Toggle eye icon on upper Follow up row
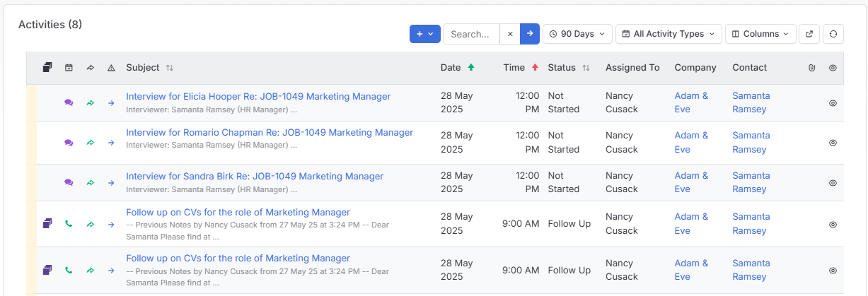 point(833,224)
